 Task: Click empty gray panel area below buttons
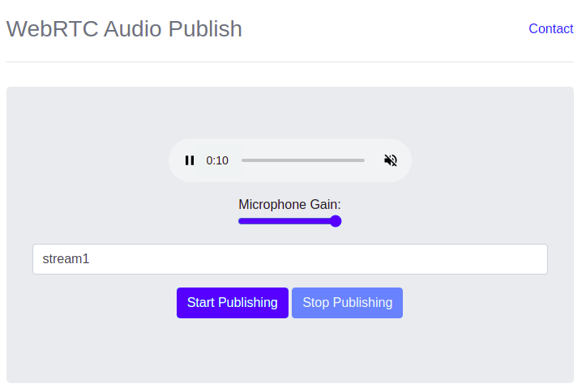(x=290, y=351)
